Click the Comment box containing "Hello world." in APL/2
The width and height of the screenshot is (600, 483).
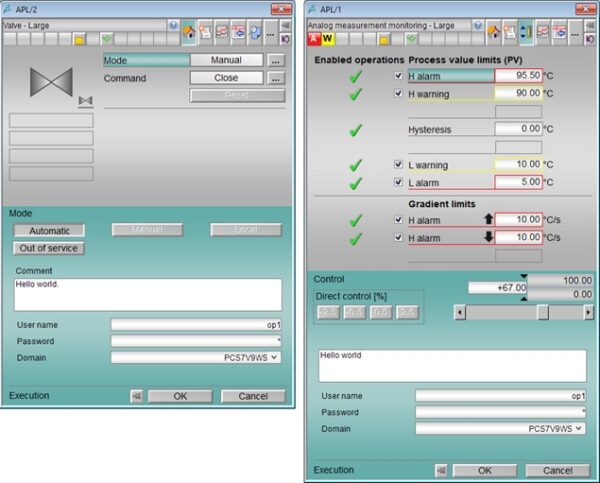click(148, 295)
